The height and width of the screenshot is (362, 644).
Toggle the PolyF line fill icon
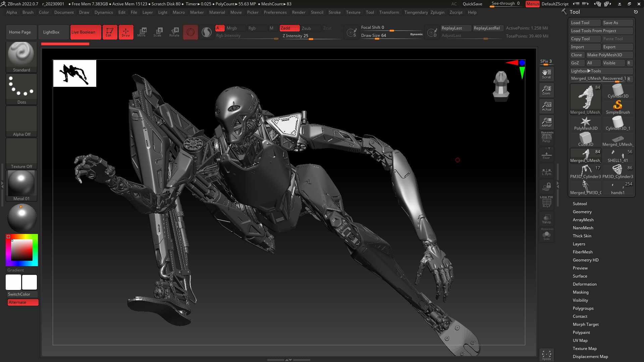pyautogui.click(x=546, y=202)
